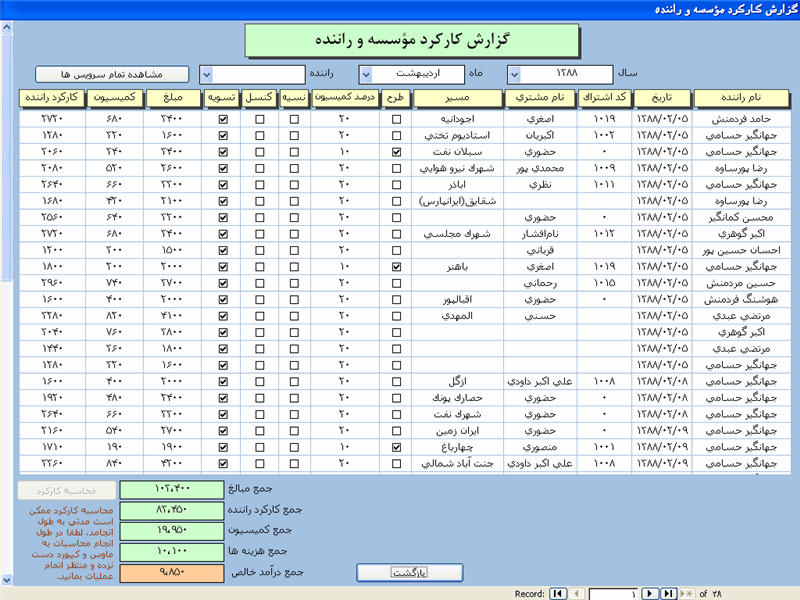The height and width of the screenshot is (600, 800).
Task: Check نسيه checkbox in the شهرك مجلسي row
Action: [294, 234]
